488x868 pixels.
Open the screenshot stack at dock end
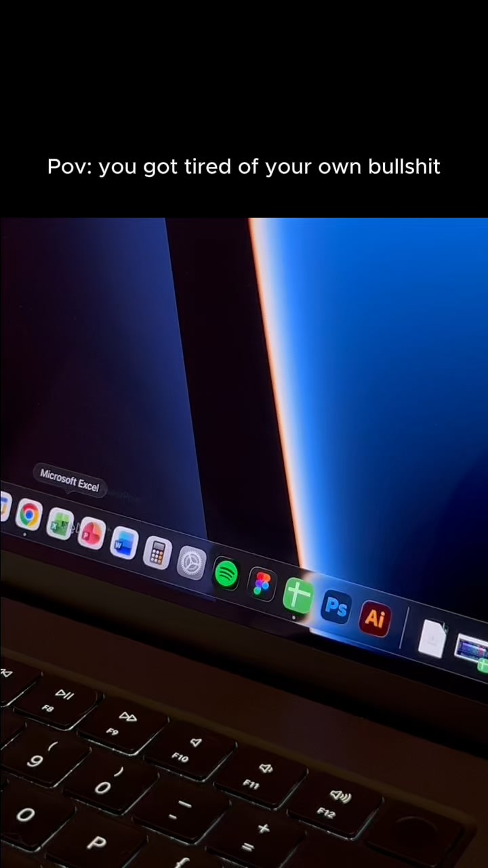click(x=472, y=650)
